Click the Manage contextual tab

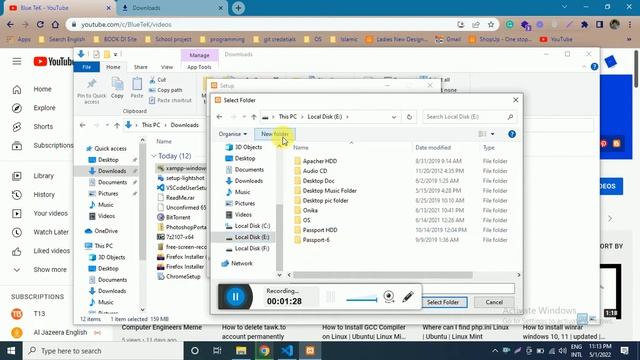(199, 55)
